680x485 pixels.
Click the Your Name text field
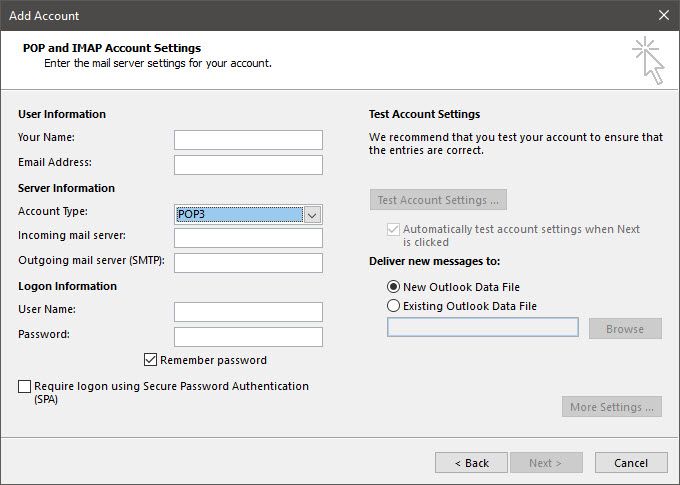point(248,140)
